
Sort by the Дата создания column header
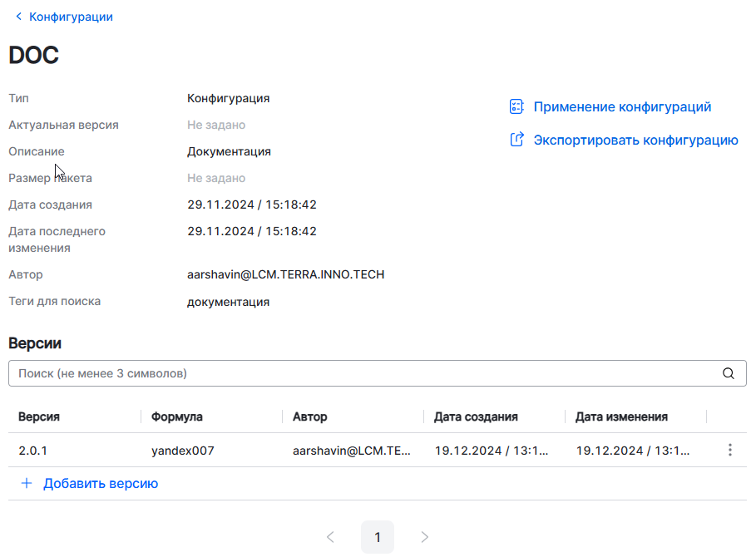[476, 417]
